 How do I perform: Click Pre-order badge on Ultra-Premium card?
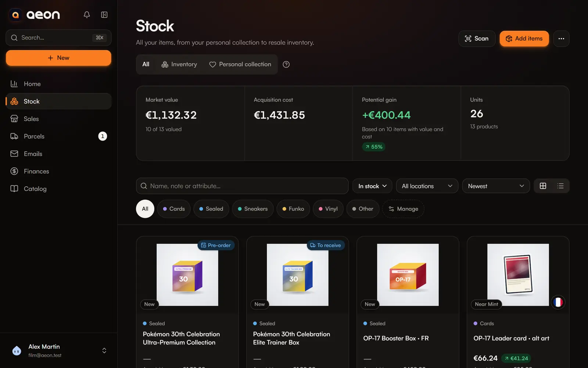tap(216, 245)
